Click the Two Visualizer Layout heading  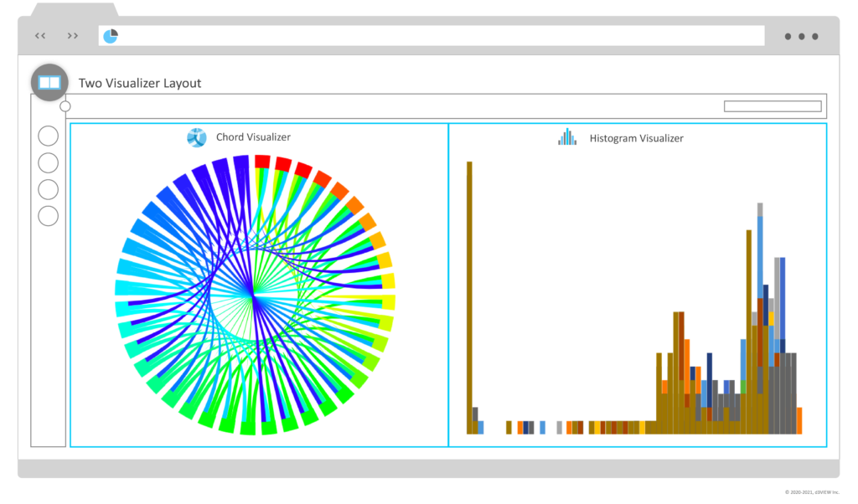click(x=140, y=83)
